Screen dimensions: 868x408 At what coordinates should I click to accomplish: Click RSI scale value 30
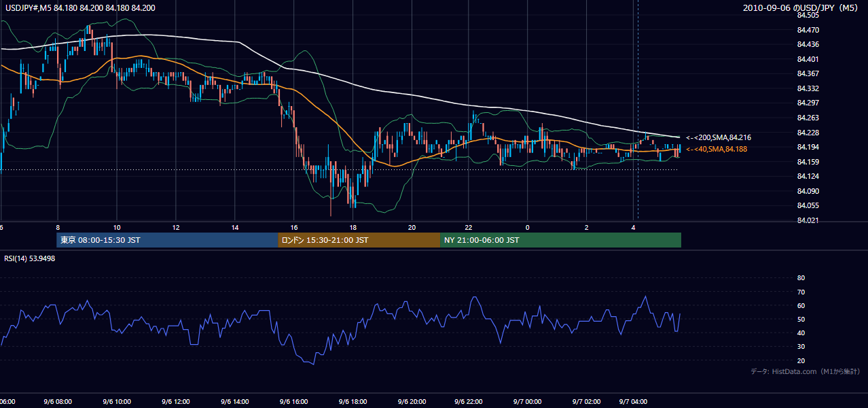tap(801, 347)
